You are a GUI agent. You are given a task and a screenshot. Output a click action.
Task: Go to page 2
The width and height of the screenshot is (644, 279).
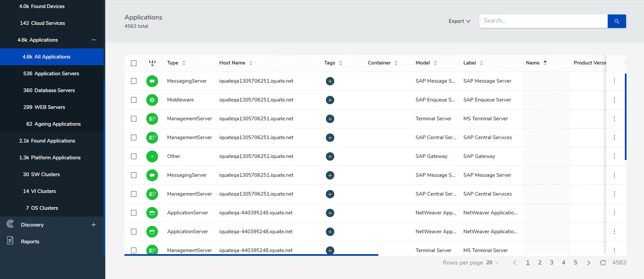point(540,263)
